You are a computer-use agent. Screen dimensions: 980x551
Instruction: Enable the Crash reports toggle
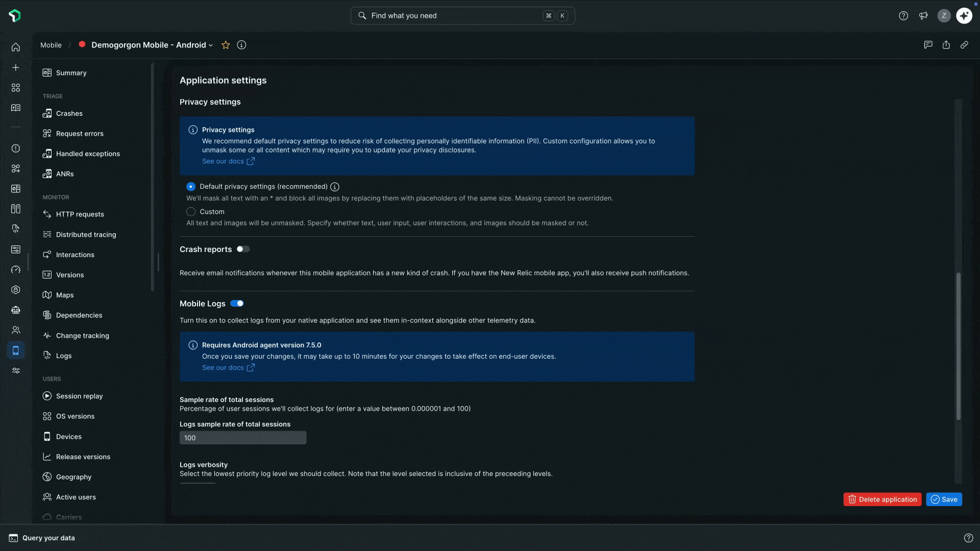(243, 249)
